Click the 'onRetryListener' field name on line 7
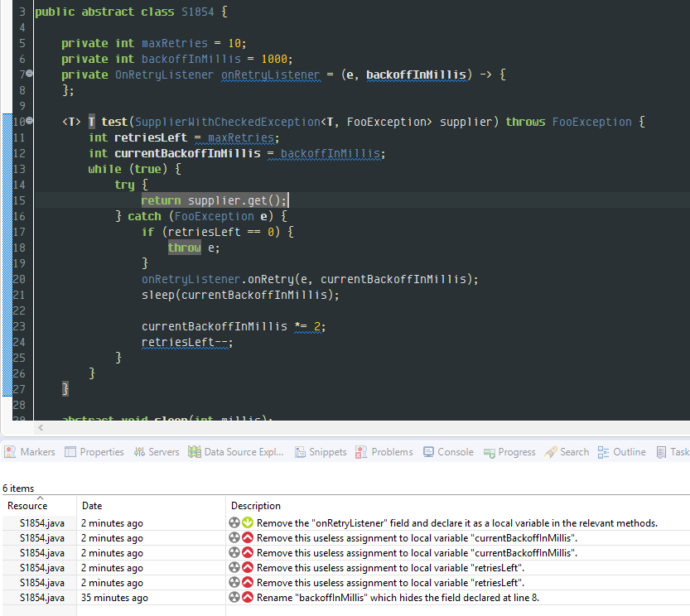Screen dimensions: 690x616 point(270,75)
